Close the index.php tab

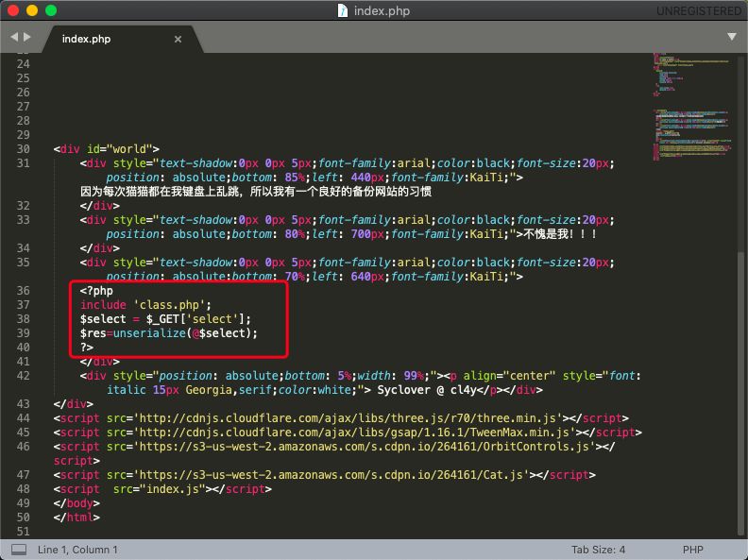click(x=178, y=39)
